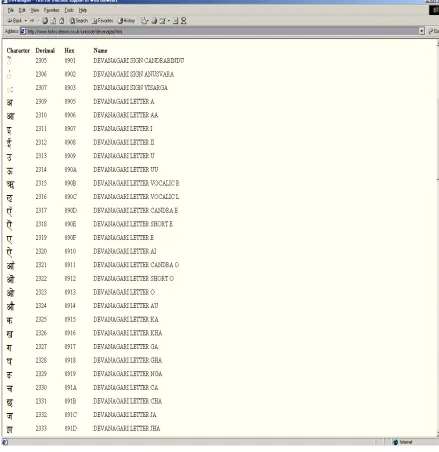Viewport: 439px width, 452px height.
Task: Select 'DEVANAGARI SIGN CANDRABINDU' text
Action: point(139,61)
